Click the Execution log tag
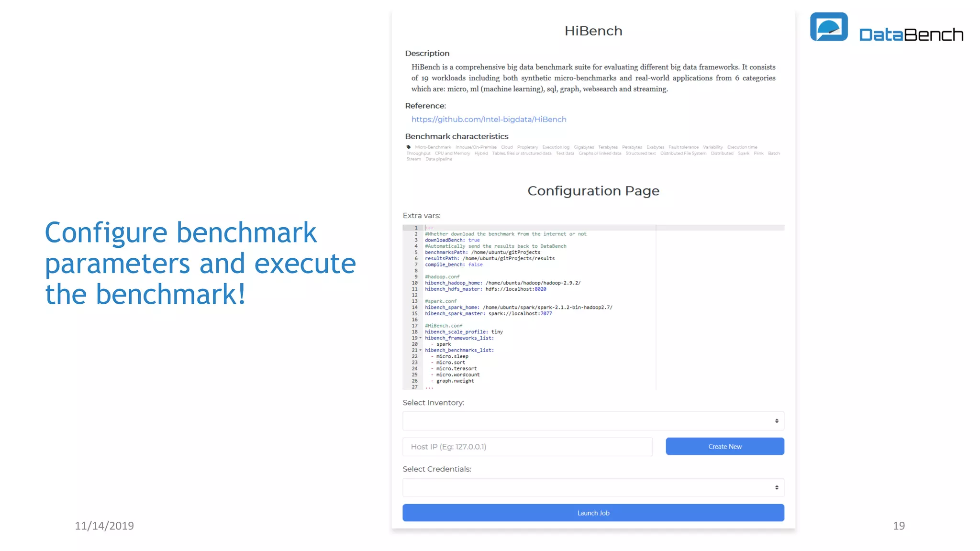Screen dimensions: 980x551 [556, 147]
